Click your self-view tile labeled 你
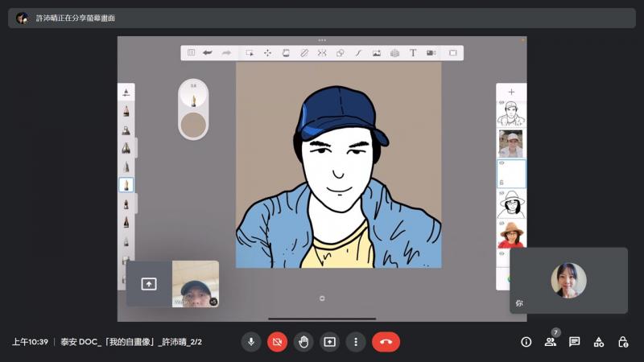This screenshot has height=362, width=644. [568, 280]
